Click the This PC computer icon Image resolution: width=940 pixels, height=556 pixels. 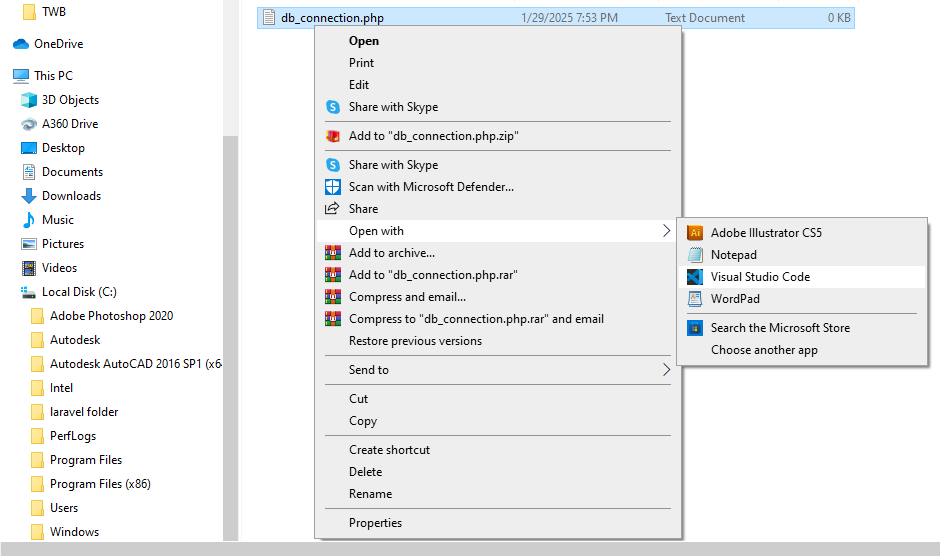point(21,76)
